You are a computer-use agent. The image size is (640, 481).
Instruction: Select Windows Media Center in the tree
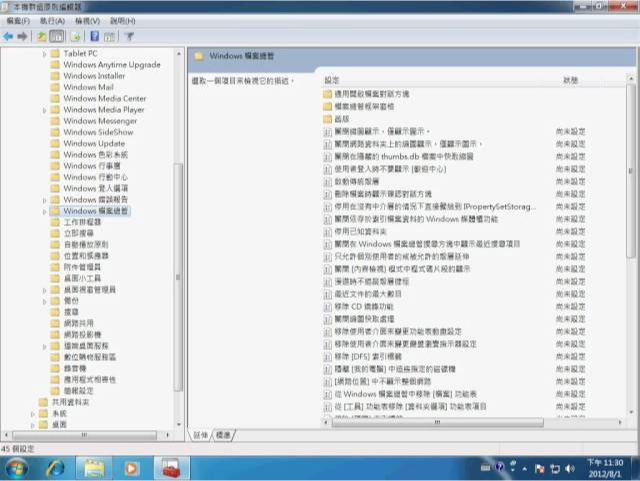coord(104,98)
